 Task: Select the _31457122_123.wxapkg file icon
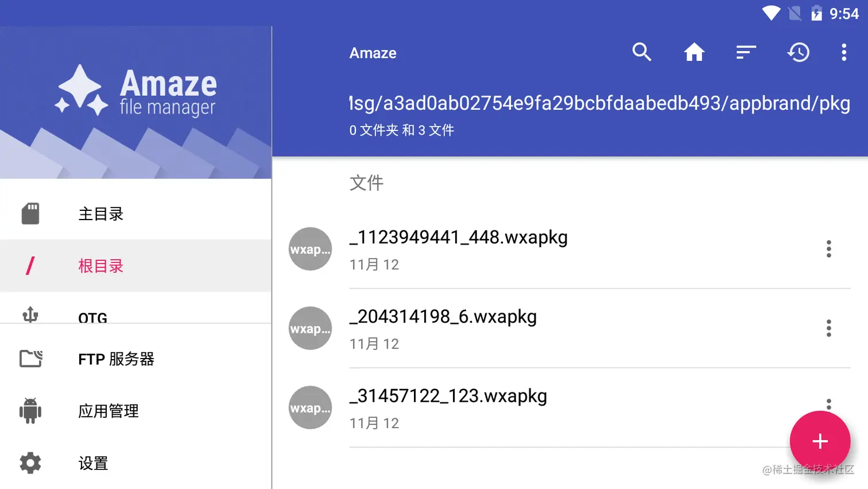[310, 407]
